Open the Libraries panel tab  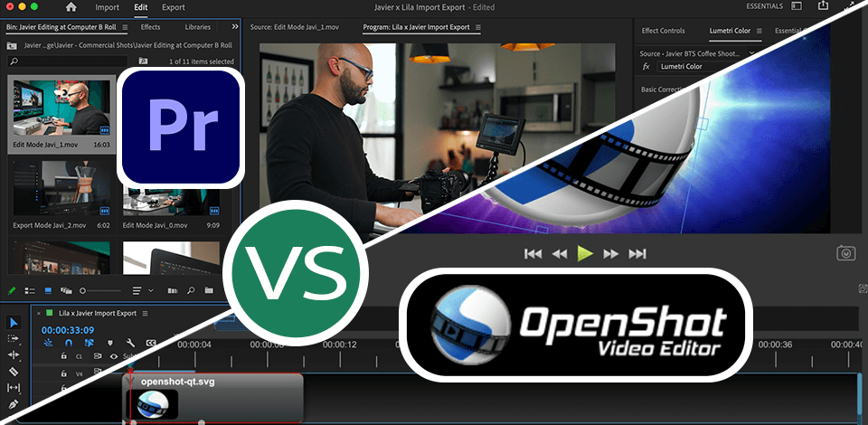coord(198,26)
